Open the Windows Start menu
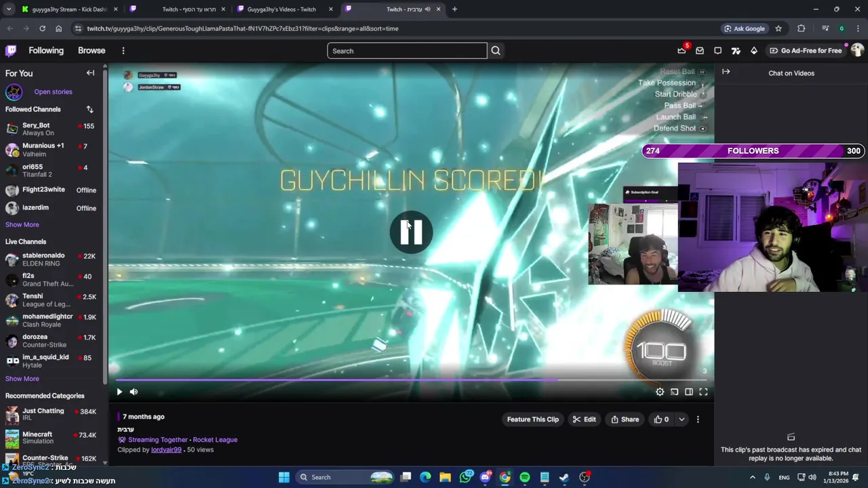 [284, 477]
